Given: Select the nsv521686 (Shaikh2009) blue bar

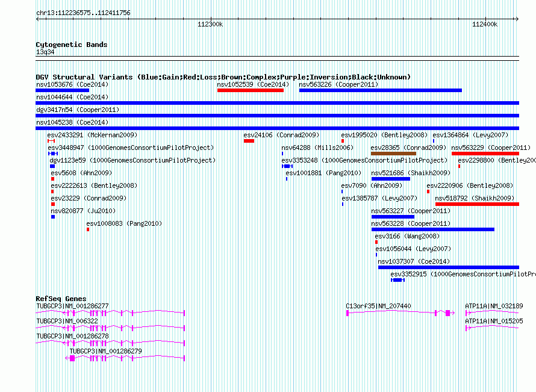Looking at the screenshot, I should click(x=391, y=179).
